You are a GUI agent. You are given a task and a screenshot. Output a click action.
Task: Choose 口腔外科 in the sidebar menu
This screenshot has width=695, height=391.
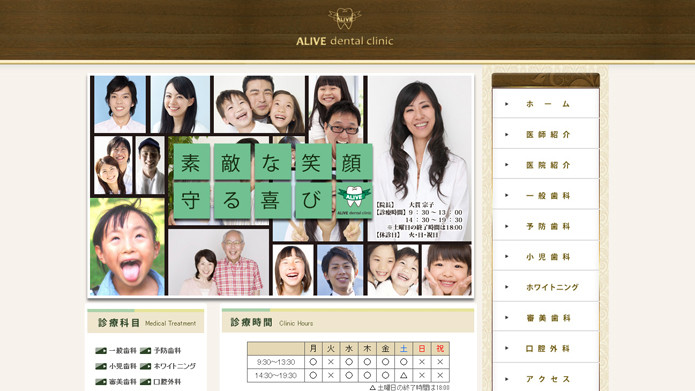(x=546, y=348)
